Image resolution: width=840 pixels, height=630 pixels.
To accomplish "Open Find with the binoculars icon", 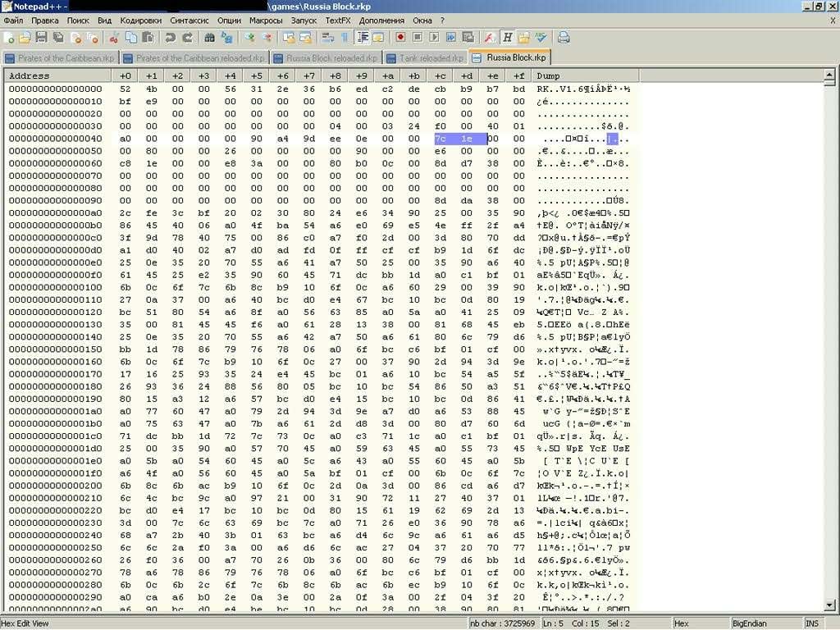I will pos(209,38).
